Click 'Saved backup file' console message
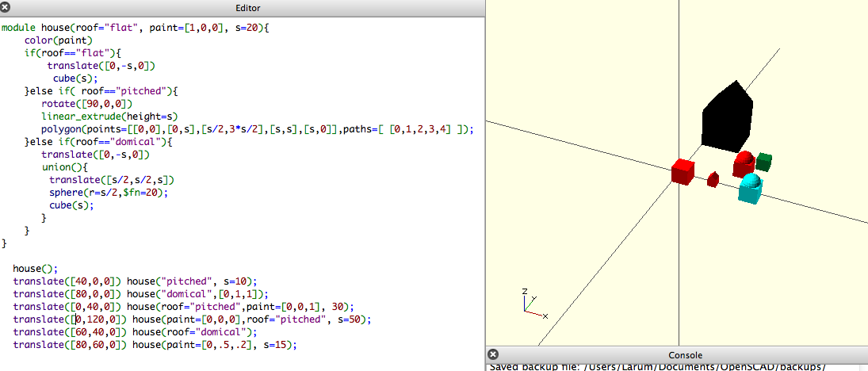The height and width of the screenshot is (371, 868). coord(659,367)
